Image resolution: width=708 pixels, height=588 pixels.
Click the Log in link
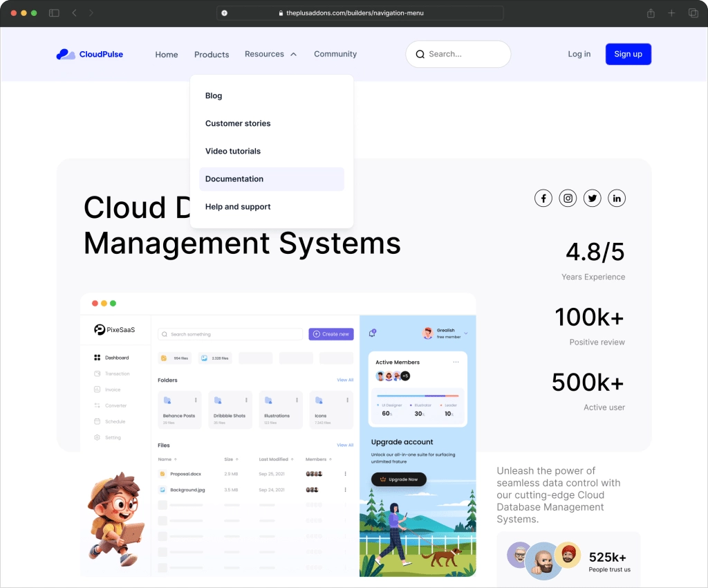tap(579, 54)
